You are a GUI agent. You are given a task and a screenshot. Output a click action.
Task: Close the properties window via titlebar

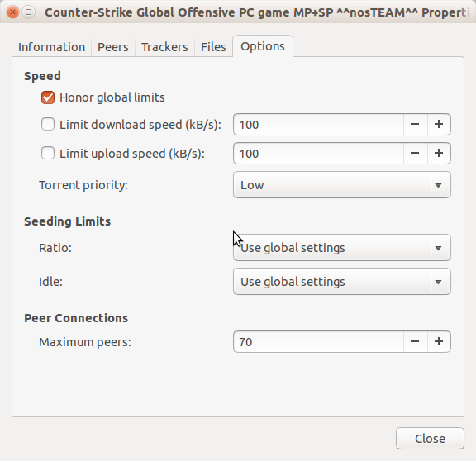click(x=12, y=12)
